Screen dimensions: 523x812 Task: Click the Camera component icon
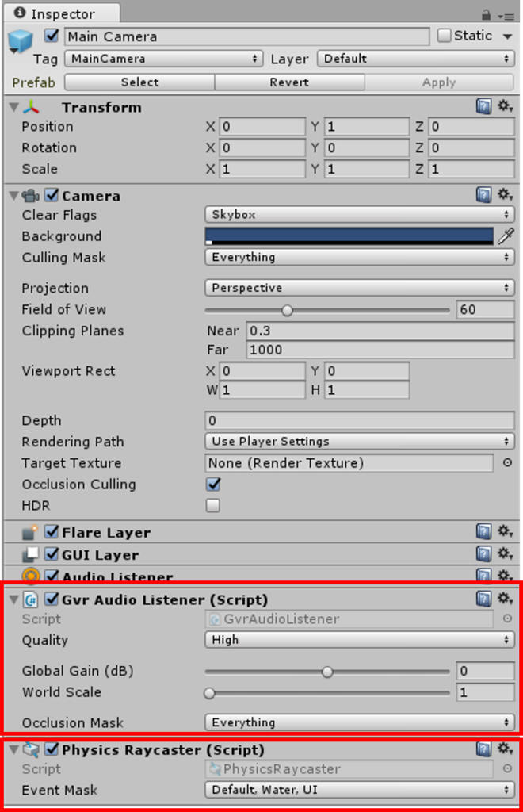click(x=31, y=196)
